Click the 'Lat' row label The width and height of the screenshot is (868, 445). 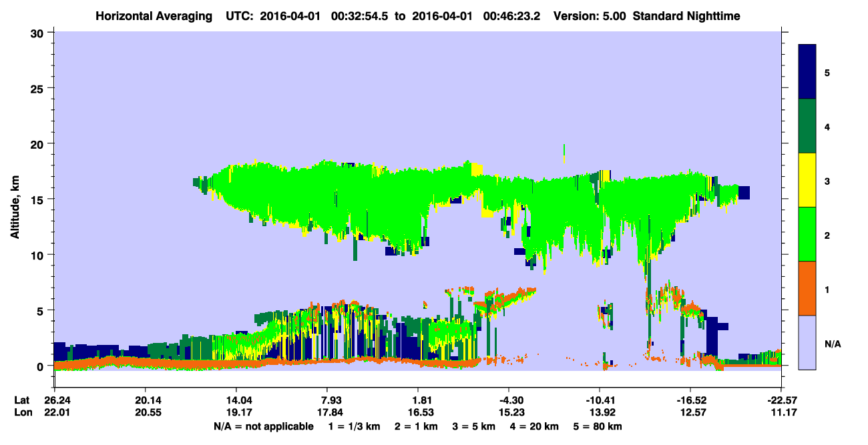coord(22,400)
